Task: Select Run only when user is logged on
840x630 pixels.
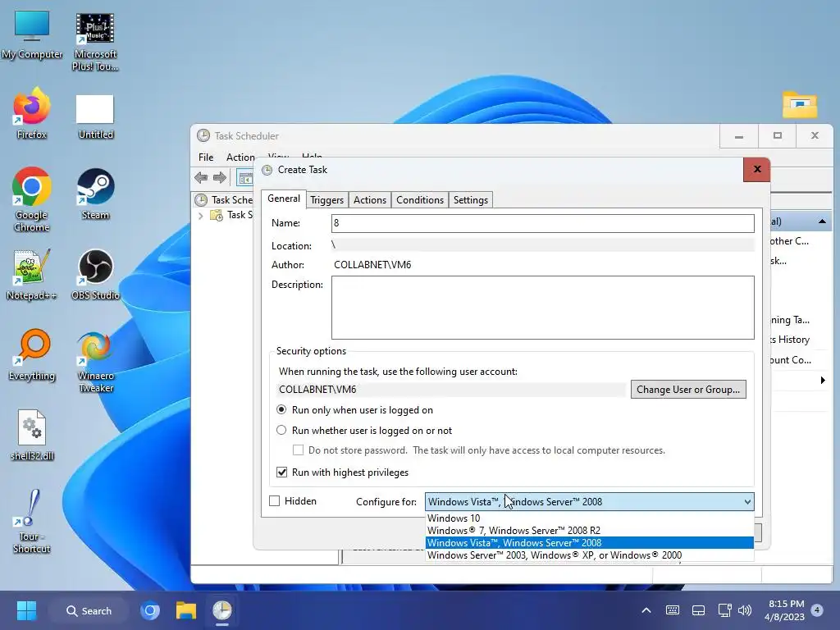Action: 281,410
